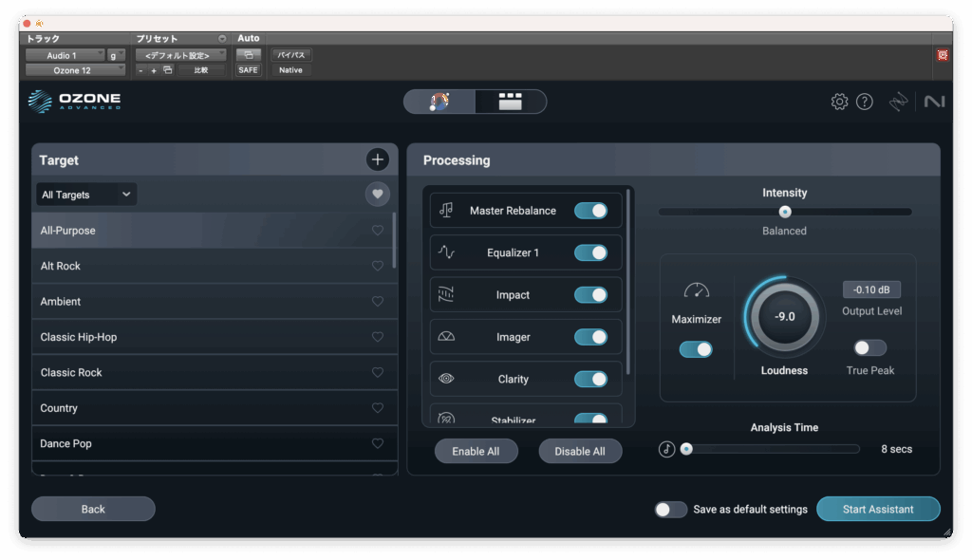The width and height of the screenshot is (972, 560).
Task: Click the Analysis Time music note icon
Action: (667, 449)
